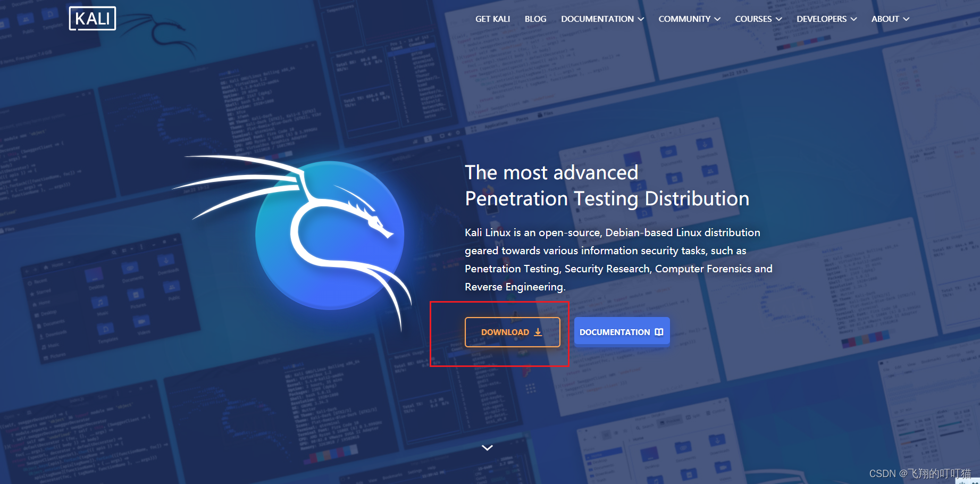
Task: Click the heading 'The most advanced'
Action: (551, 172)
